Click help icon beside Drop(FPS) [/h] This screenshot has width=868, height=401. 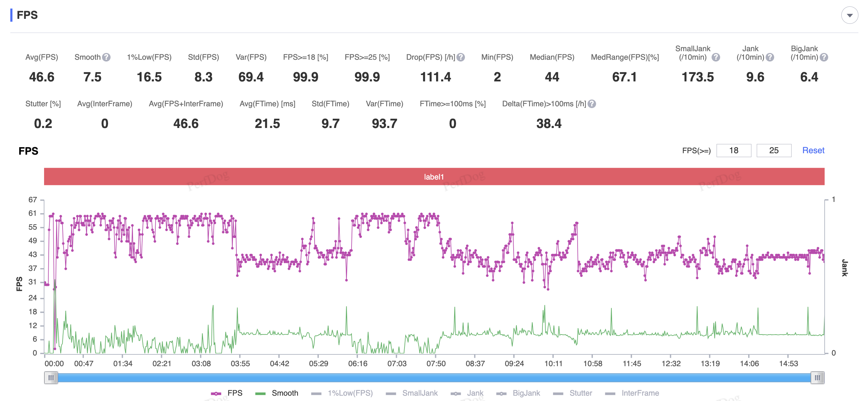tap(461, 57)
